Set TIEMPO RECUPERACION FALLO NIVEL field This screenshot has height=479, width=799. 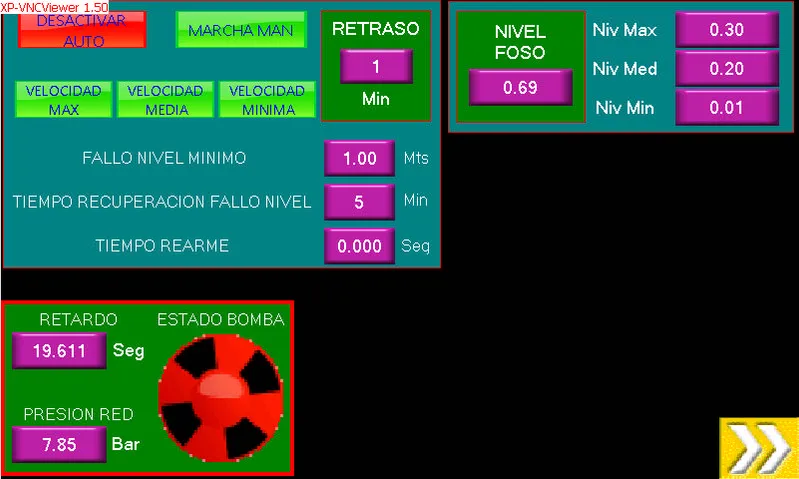coord(359,201)
